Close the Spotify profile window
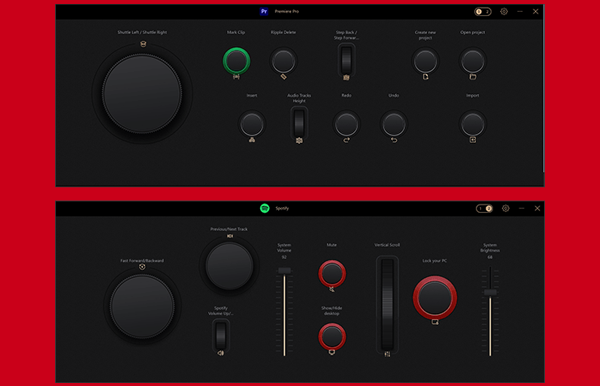600x386 pixels. click(x=537, y=208)
